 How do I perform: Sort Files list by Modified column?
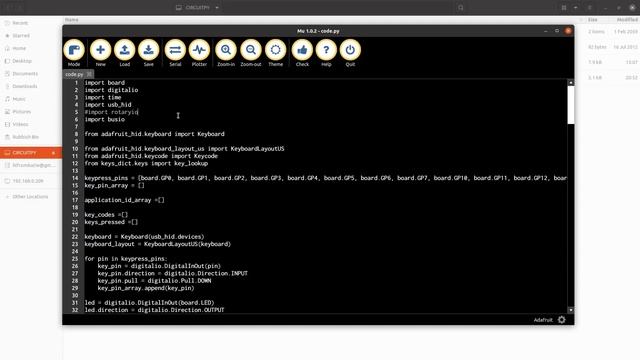[627, 20]
